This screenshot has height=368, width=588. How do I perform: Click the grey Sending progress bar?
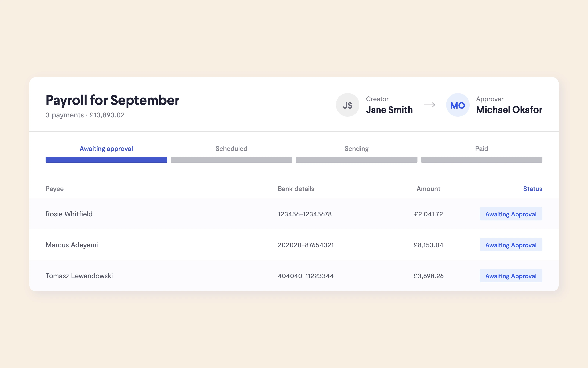[x=356, y=160]
